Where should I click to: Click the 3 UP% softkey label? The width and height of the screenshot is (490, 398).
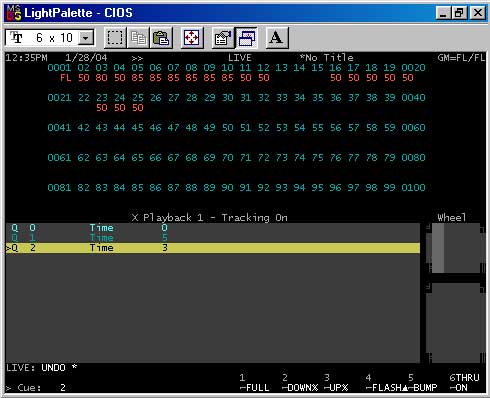click(x=336, y=383)
